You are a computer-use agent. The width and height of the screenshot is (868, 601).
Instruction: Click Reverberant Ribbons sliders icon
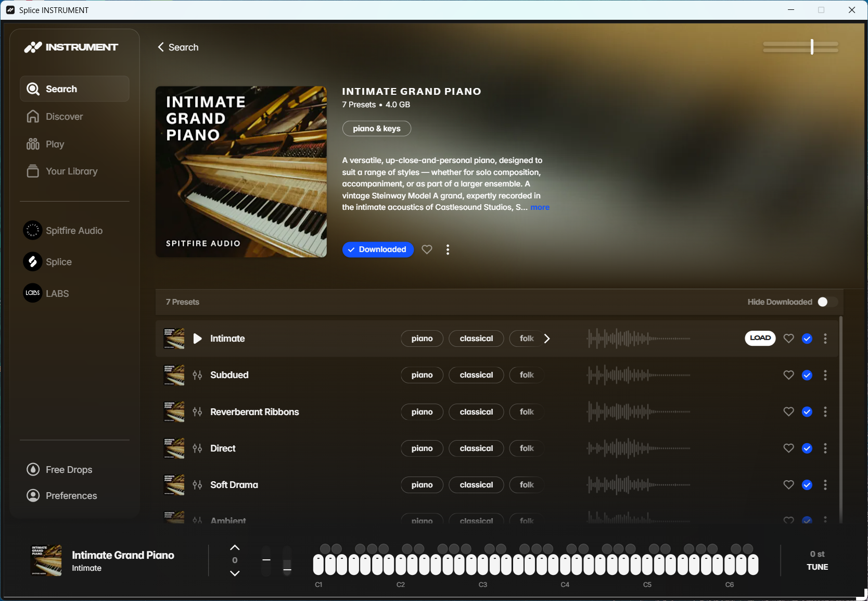[x=197, y=412]
